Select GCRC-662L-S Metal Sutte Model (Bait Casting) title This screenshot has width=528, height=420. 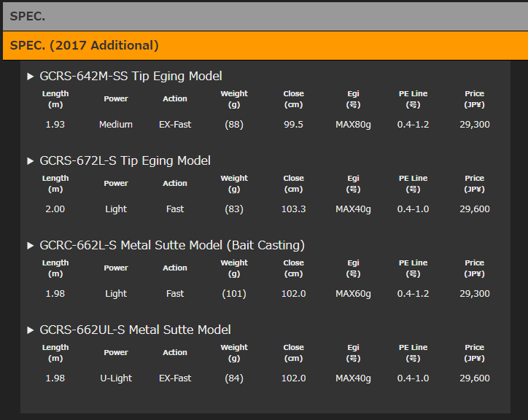[172, 245]
